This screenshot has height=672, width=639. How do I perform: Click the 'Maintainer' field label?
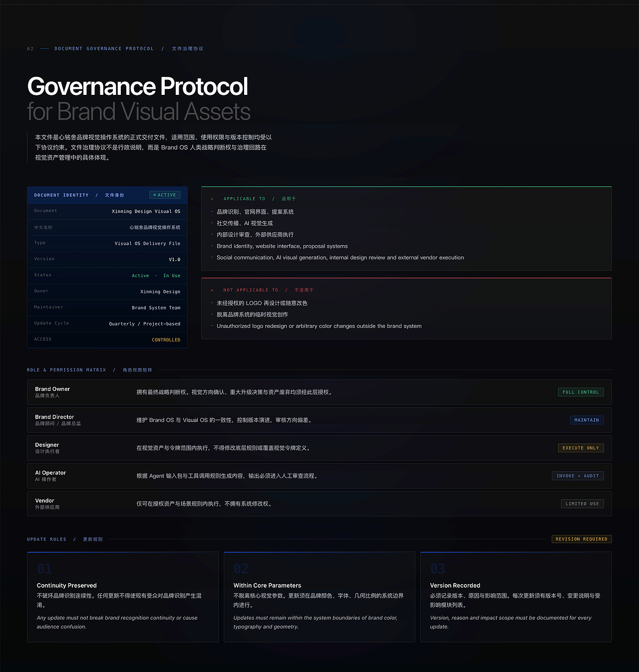[x=48, y=307]
